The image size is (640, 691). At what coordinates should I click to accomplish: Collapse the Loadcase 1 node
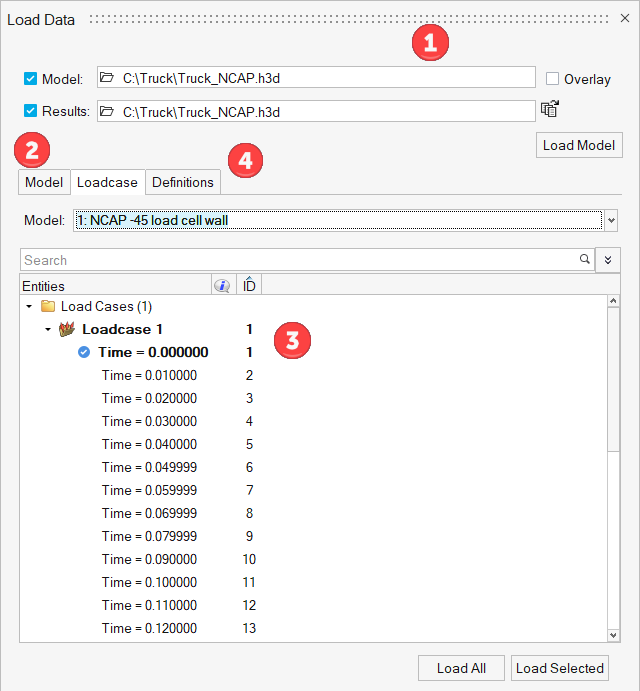click(48, 329)
